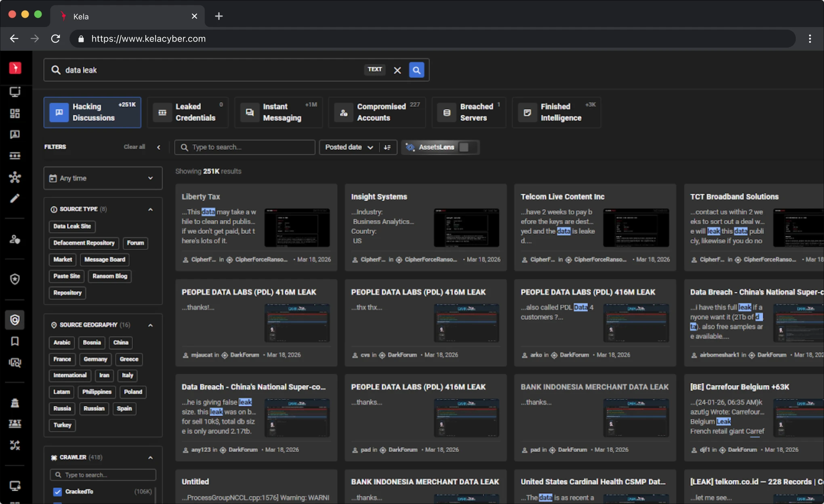824x504 pixels.
Task: Open the Posted date sort dropdown
Action: (x=349, y=147)
